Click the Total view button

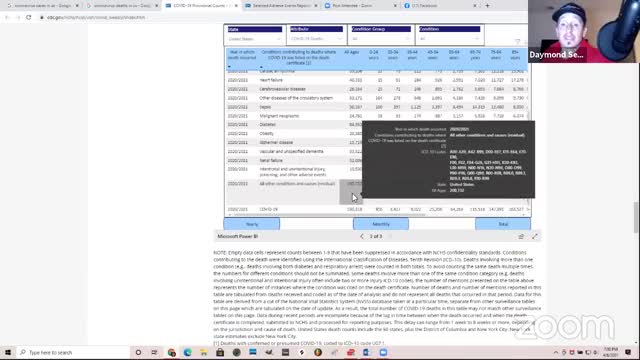[503, 224]
